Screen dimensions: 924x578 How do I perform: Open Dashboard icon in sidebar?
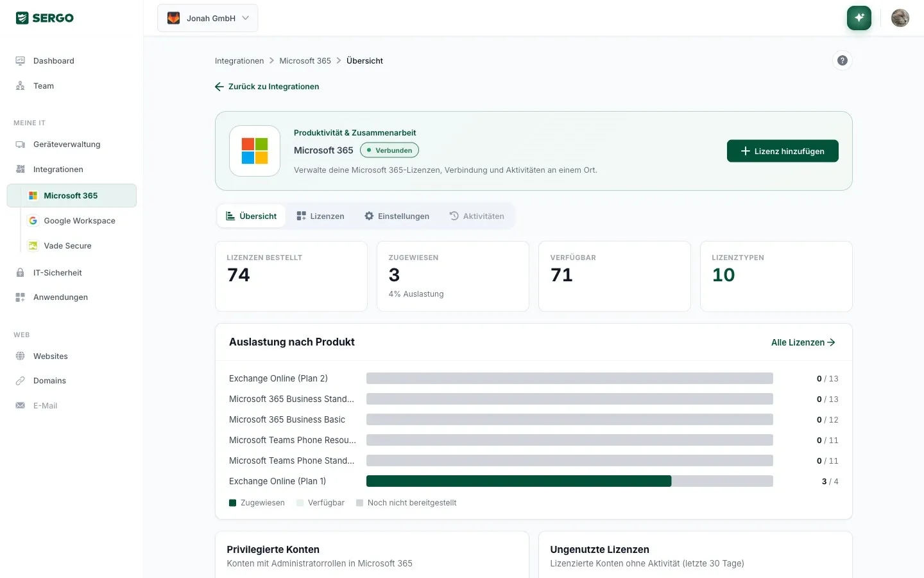point(20,61)
